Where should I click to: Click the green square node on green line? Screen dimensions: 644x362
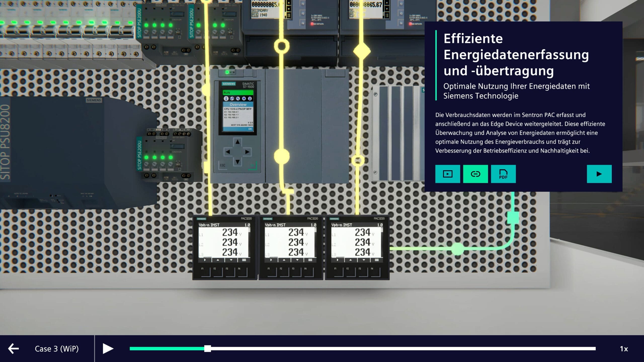tap(513, 217)
